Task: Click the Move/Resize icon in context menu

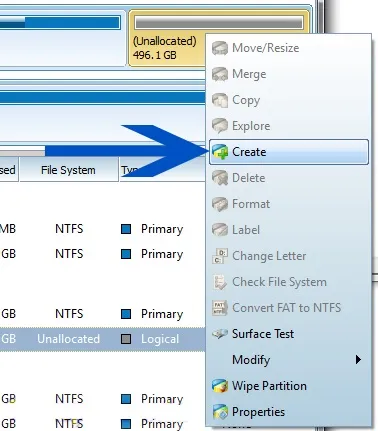Action: (x=220, y=48)
